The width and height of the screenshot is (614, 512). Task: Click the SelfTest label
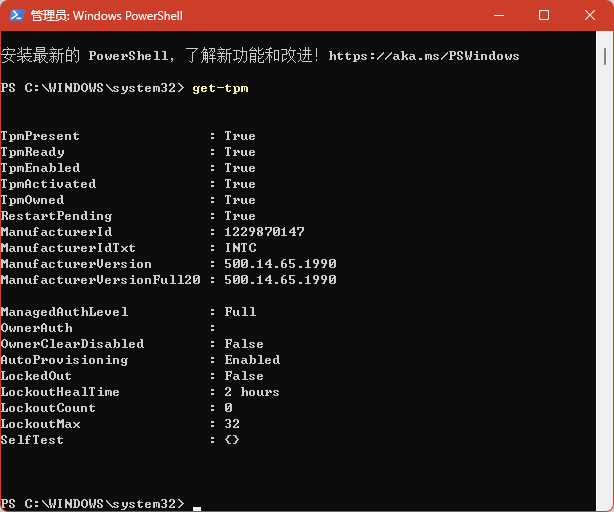[32, 440]
